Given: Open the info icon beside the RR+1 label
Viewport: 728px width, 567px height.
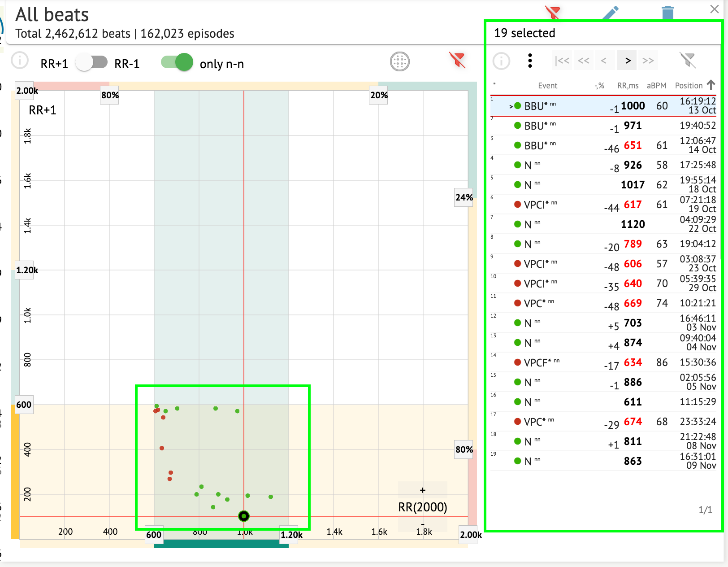Looking at the screenshot, I should pyautogui.click(x=20, y=60).
